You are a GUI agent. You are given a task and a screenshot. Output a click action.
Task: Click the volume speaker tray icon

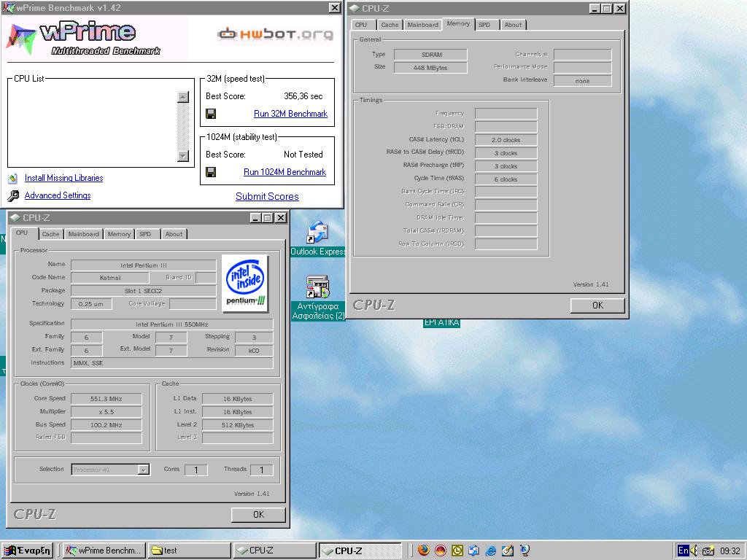coord(694,551)
